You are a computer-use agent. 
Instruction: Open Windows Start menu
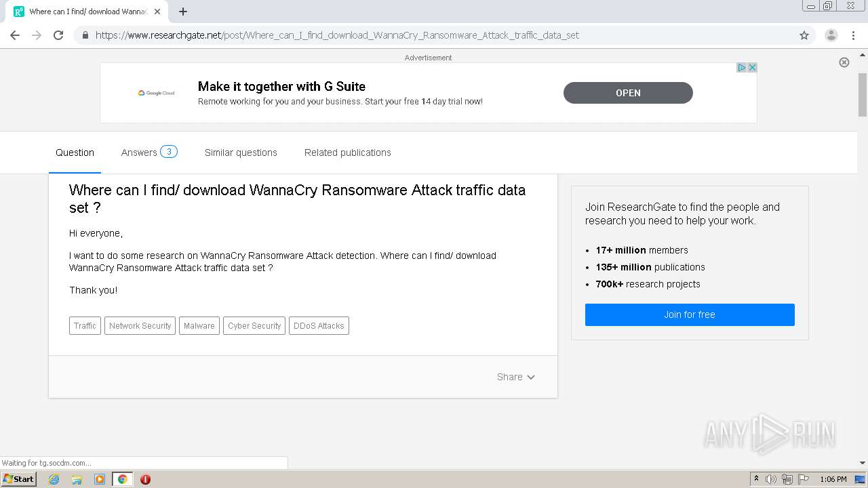[x=18, y=479]
